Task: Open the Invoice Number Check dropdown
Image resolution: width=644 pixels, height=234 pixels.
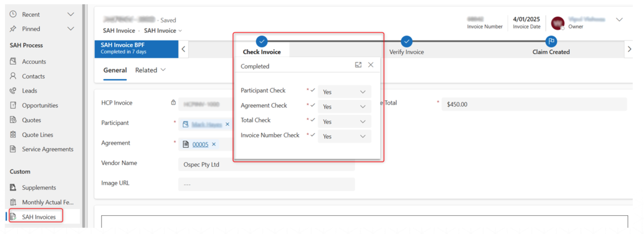Action: tap(344, 136)
